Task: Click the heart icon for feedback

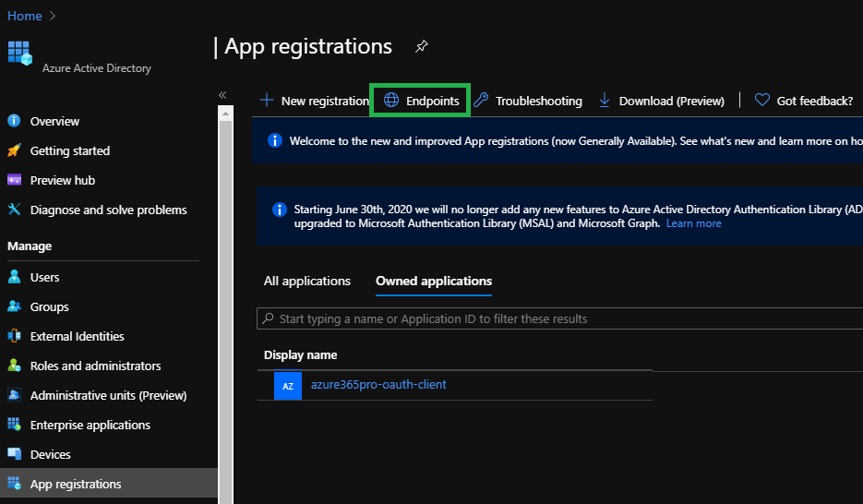Action: point(762,100)
